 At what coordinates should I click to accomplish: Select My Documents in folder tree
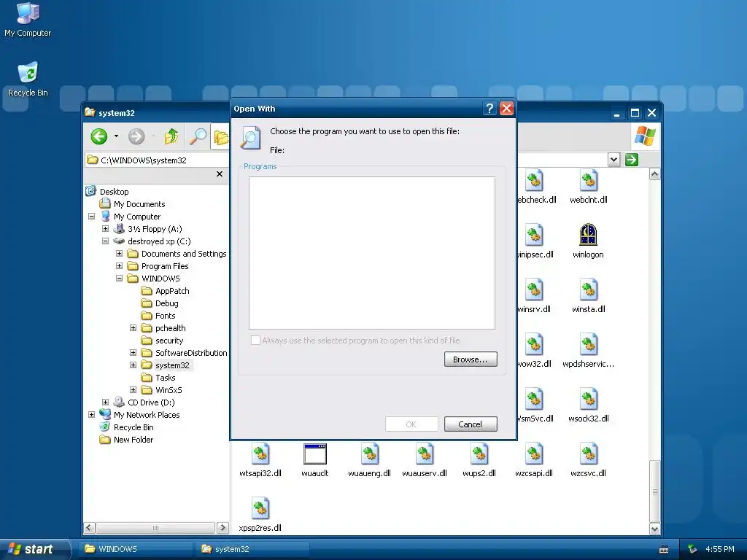click(x=139, y=204)
